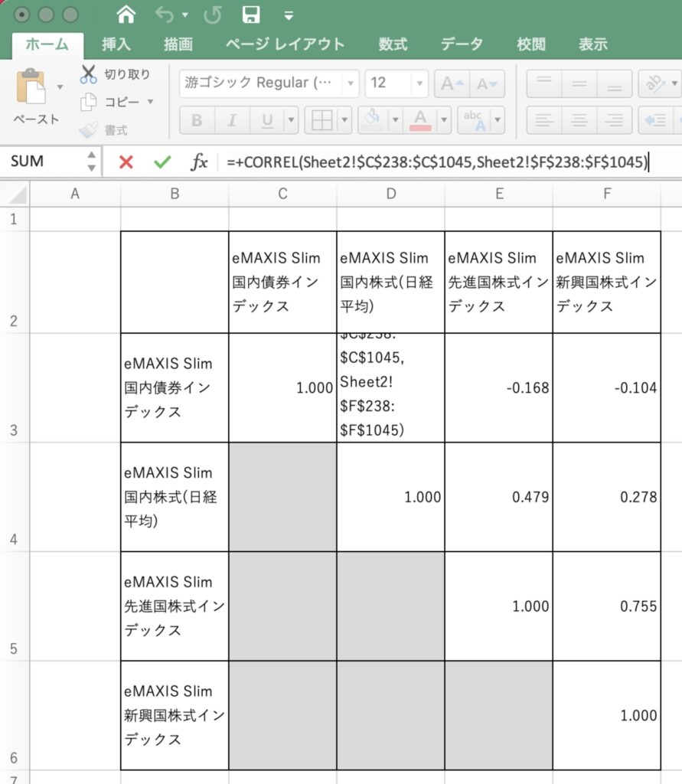
Task: Expand the Fill Color dropdown arrow
Action: click(396, 120)
